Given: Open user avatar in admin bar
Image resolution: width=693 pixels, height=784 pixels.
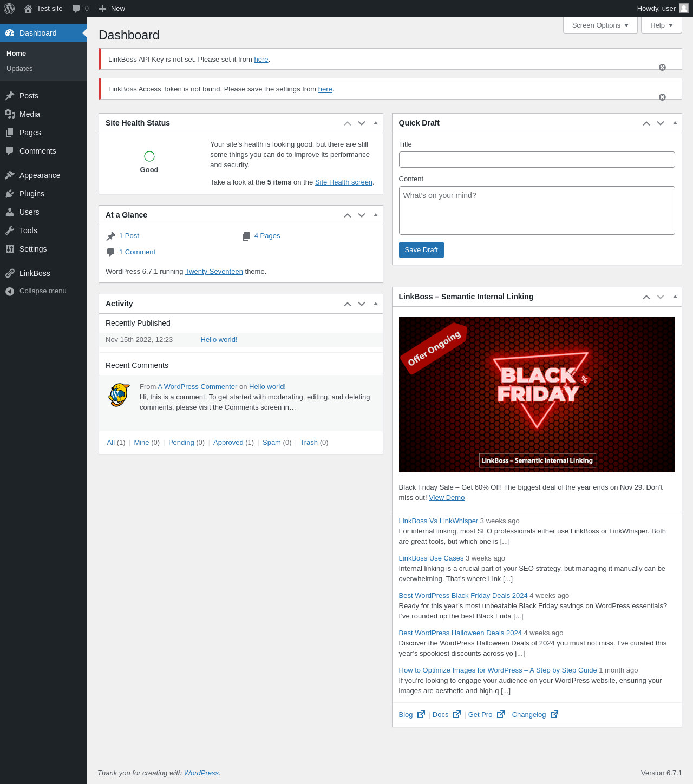Looking at the screenshot, I should pos(684,8).
